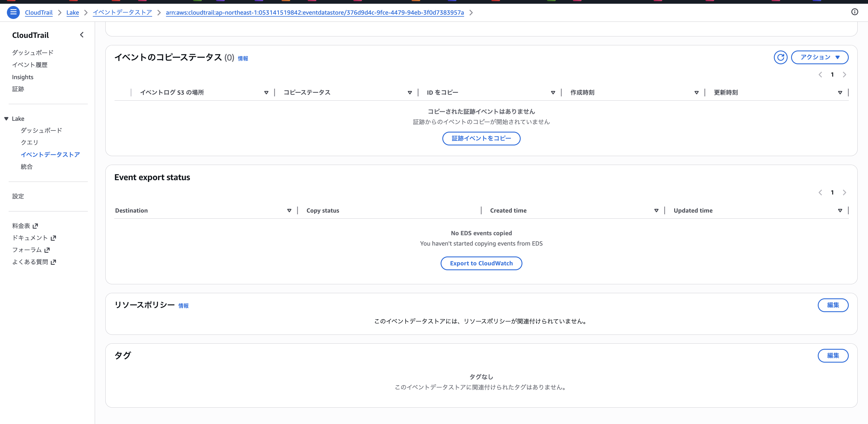Click the CloudTrail sidebar heading
This screenshot has width=868, height=424.
30,35
